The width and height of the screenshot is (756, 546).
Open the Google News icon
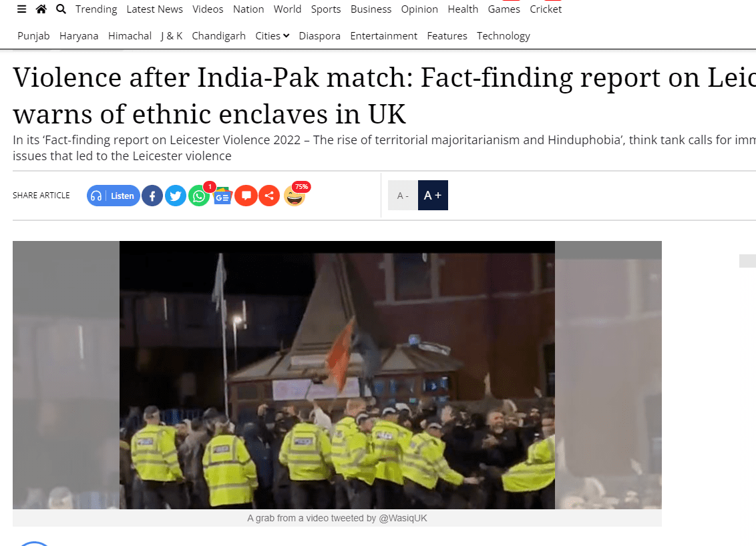coord(222,196)
